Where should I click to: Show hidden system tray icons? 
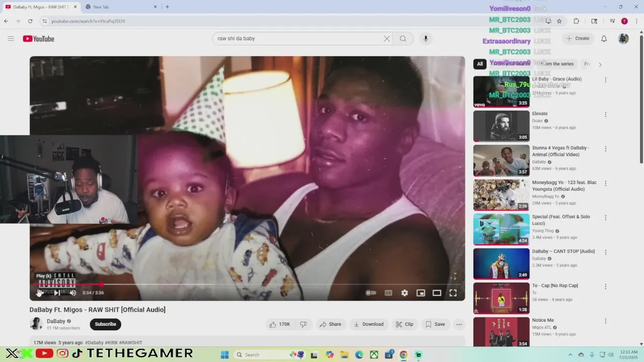(571, 354)
